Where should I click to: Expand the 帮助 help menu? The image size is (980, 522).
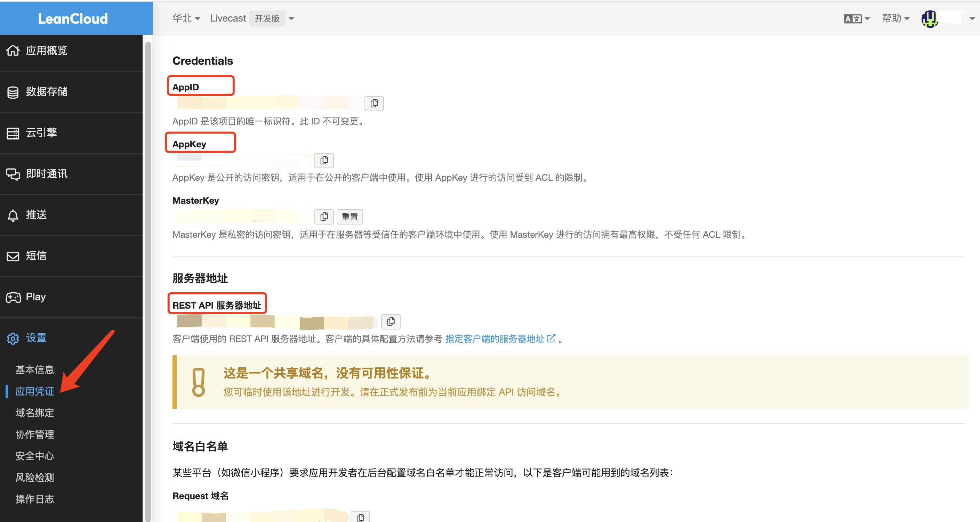click(x=895, y=19)
